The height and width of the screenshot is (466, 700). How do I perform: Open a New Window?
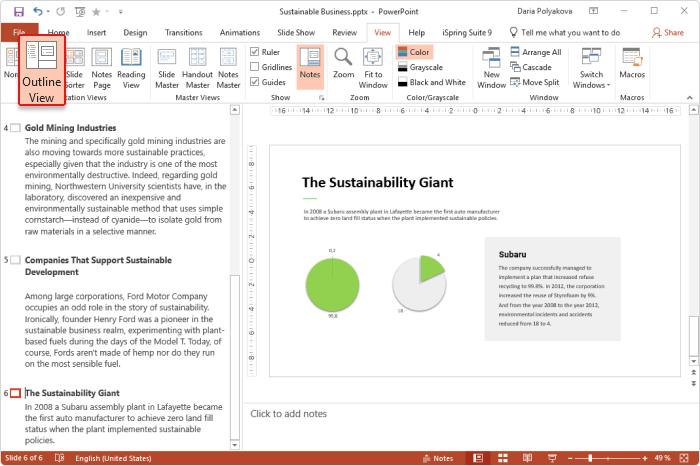[491, 67]
